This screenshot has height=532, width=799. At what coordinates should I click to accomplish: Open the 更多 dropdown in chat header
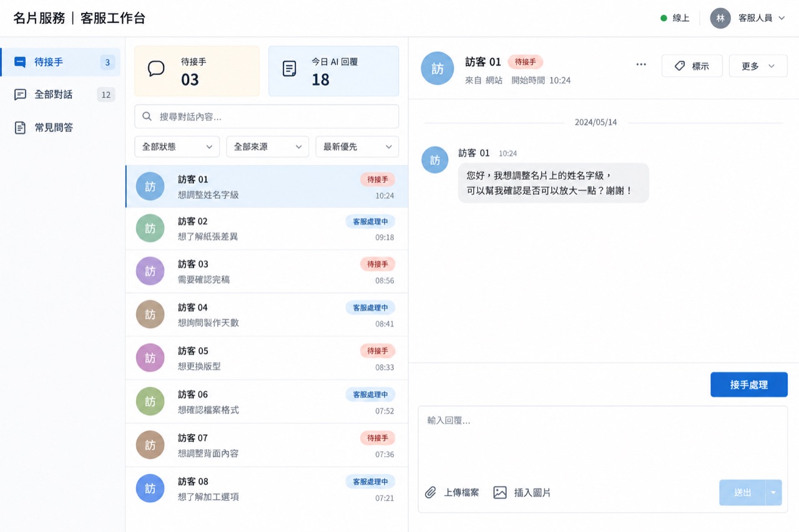[x=758, y=66]
